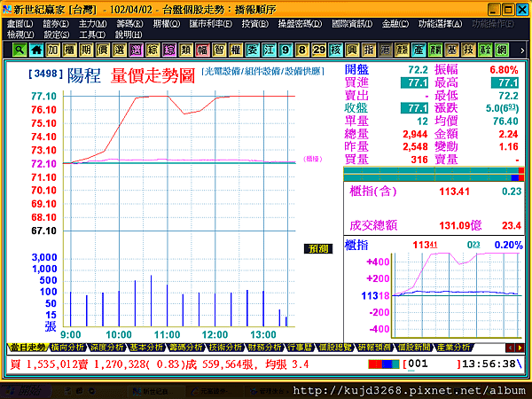Image resolution: width=532 pixels, height=399 pixels.
Task: Select the 智 toolbar icon
Action: click(219, 51)
